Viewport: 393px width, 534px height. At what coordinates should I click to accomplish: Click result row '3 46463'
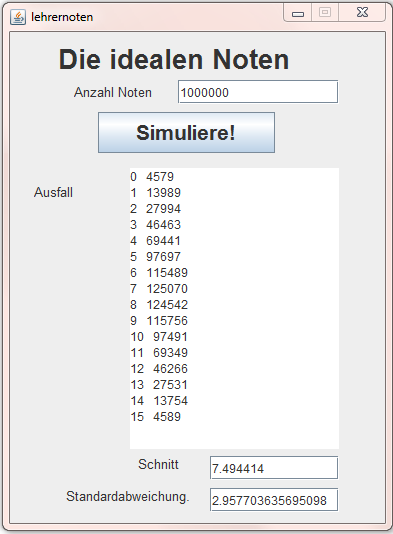tap(155, 225)
